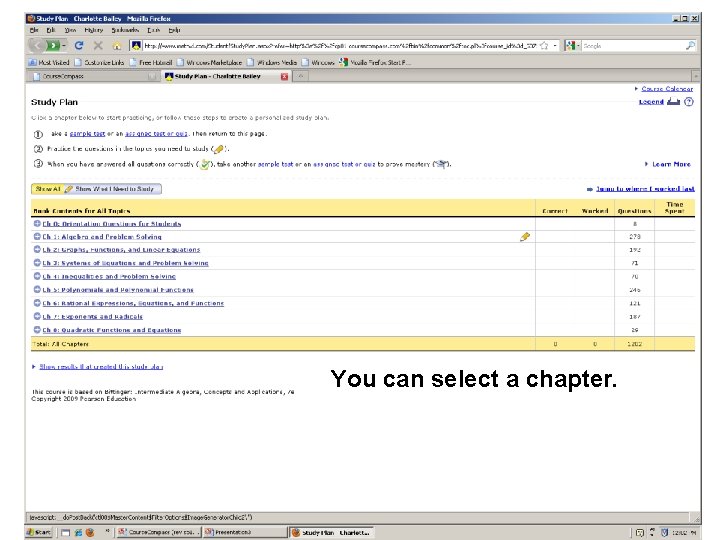This screenshot has width=720, height=540.
Task: Close the Study Plan tab
Action: (284, 77)
